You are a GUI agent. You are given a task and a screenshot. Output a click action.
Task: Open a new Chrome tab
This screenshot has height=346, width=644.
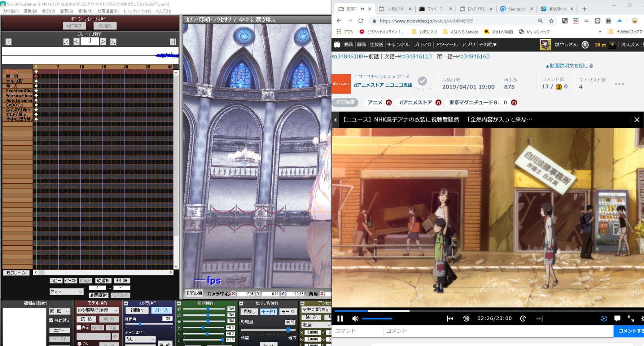click(585, 9)
